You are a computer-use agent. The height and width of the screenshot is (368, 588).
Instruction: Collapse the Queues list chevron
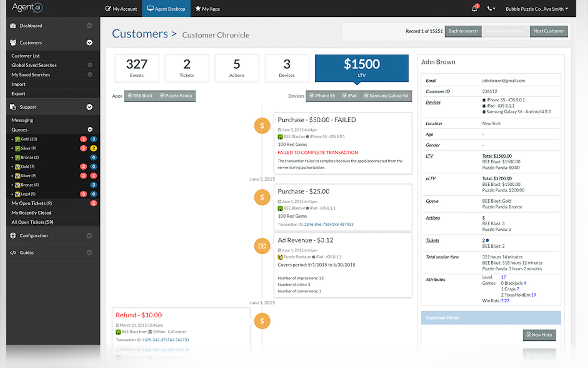pyautogui.click(x=90, y=130)
